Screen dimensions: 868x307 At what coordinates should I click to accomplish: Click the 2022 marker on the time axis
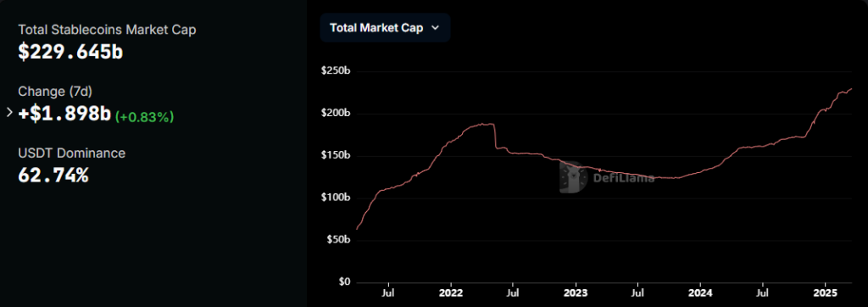pos(450,292)
